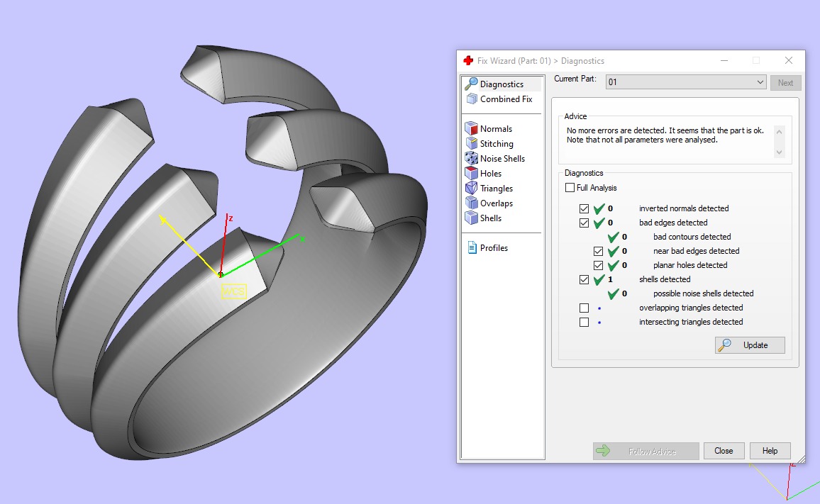
Task: Uncheck shells detected checkbox
Action: (584, 280)
